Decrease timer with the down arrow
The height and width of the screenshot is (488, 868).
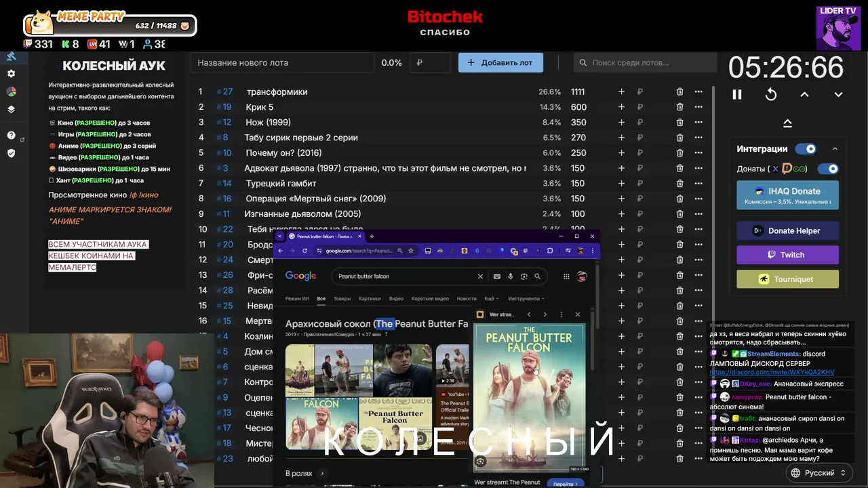(x=838, y=95)
